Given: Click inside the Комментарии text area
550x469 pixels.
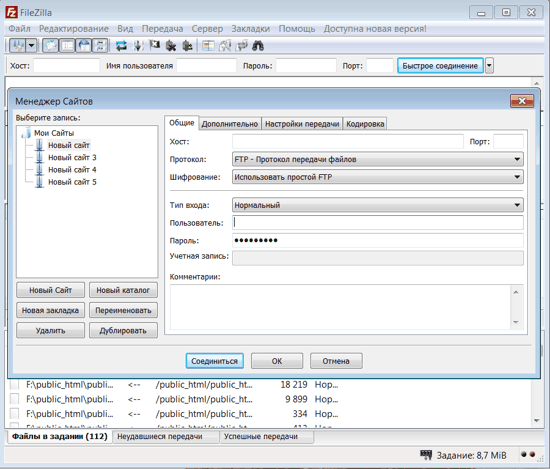Looking at the screenshot, I should (x=340, y=307).
